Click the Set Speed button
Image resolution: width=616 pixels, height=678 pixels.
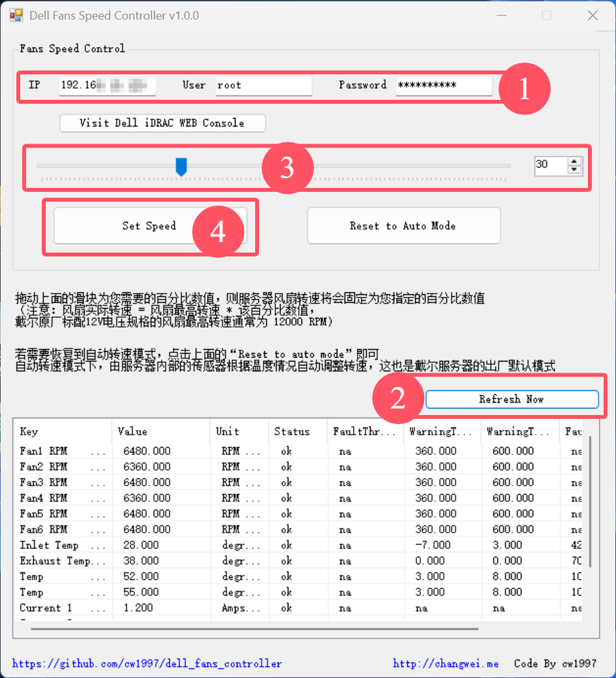(x=149, y=226)
